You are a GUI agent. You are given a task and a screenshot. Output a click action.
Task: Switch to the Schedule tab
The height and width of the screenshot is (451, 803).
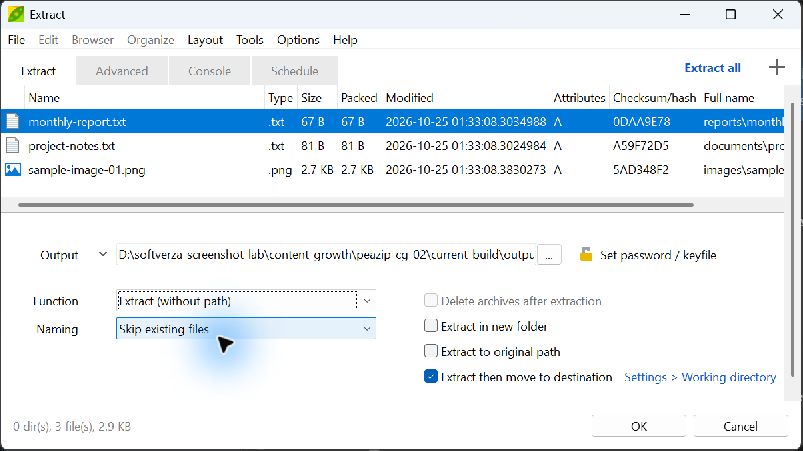pyautogui.click(x=294, y=71)
